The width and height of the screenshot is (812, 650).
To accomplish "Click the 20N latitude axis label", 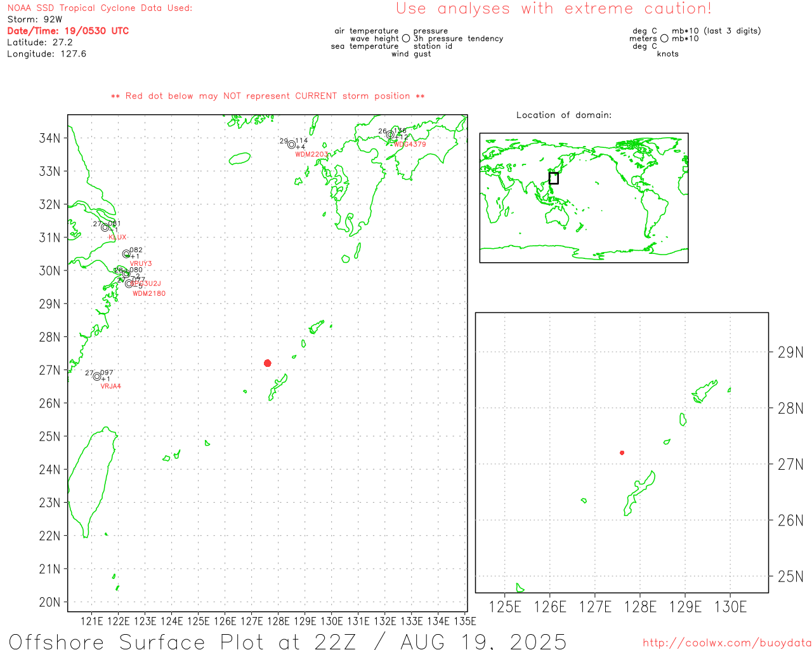I will (x=49, y=602).
